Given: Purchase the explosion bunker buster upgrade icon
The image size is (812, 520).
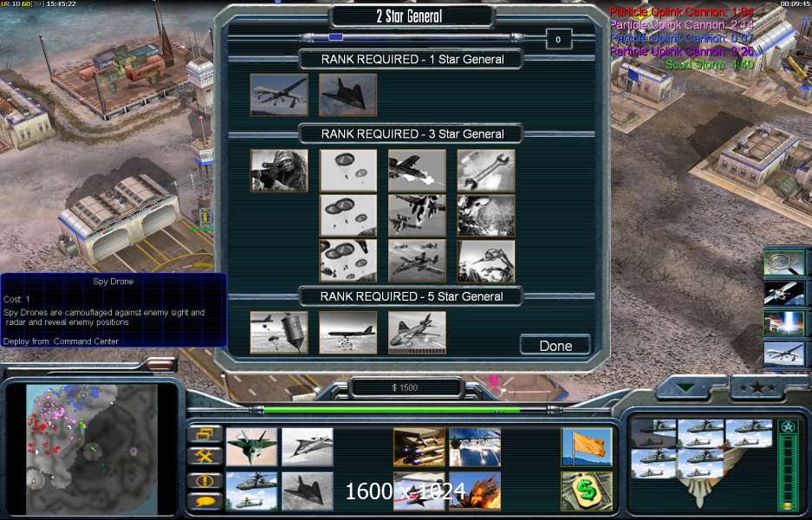Looking at the screenshot, I should coord(475,491).
